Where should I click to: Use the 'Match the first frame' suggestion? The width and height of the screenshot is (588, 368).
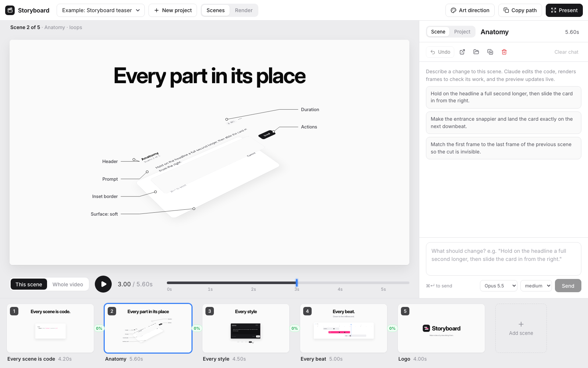[x=503, y=148]
